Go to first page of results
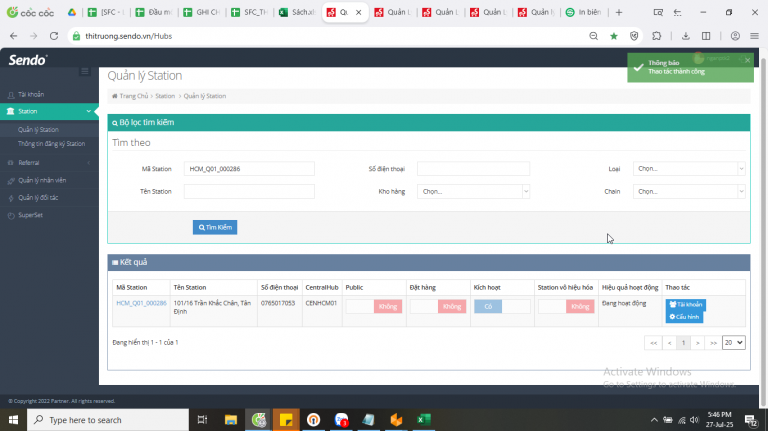 pyautogui.click(x=653, y=343)
